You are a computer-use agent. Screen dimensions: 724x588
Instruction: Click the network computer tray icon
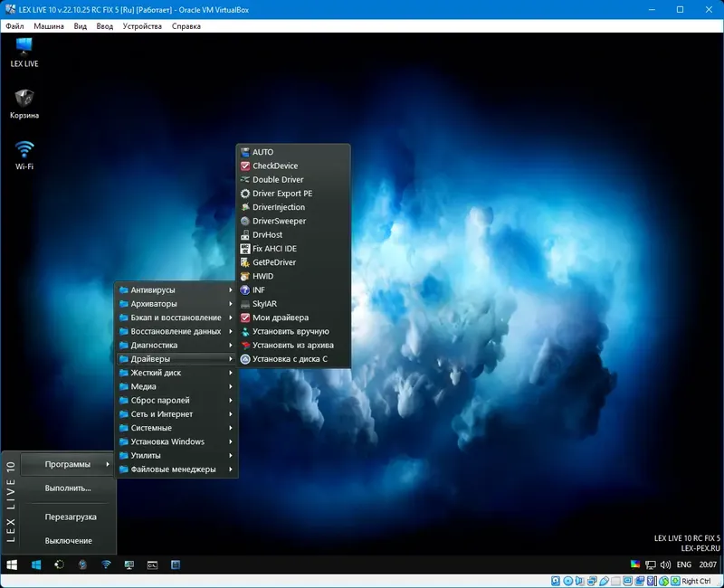click(x=651, y=564)
